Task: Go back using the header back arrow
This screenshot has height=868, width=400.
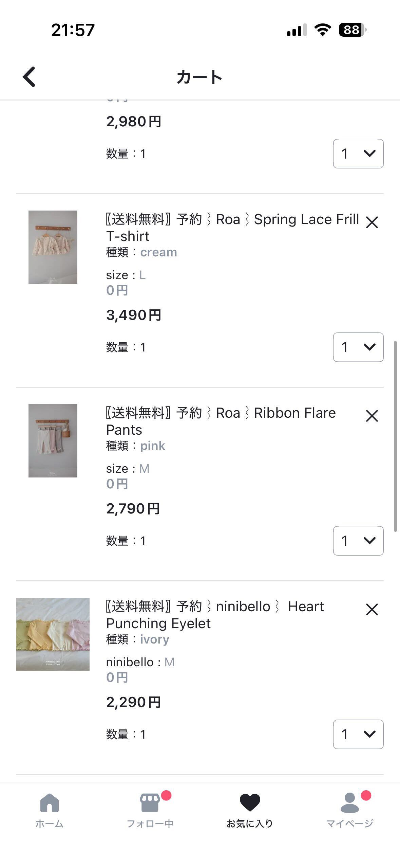Action: (x=29, y=77)
